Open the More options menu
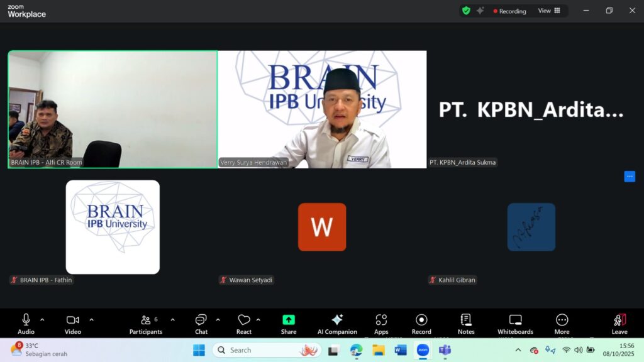 (x=562, y=323)
